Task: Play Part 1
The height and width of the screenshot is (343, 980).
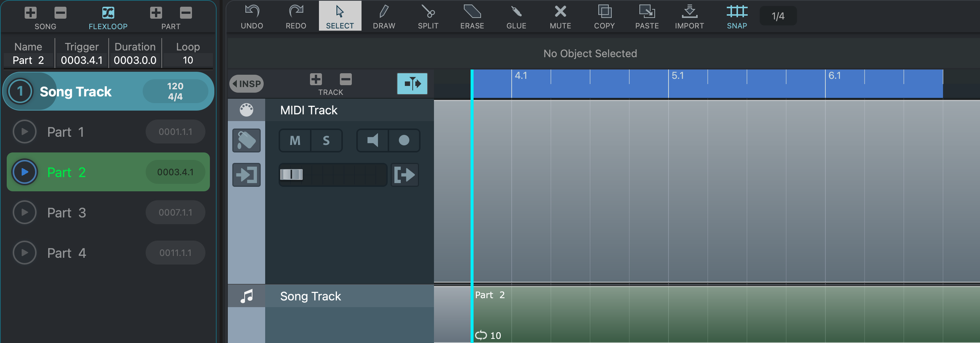Action: tap(24, 132)
